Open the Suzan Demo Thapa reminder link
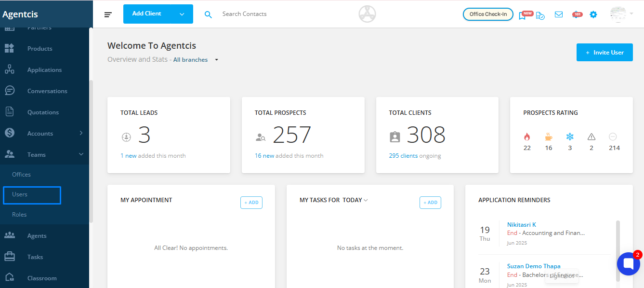 click(x=534, y=266)
